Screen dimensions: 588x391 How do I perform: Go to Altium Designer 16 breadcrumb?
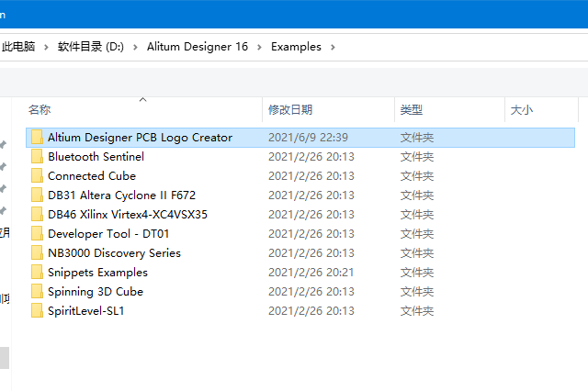[197, 47]
